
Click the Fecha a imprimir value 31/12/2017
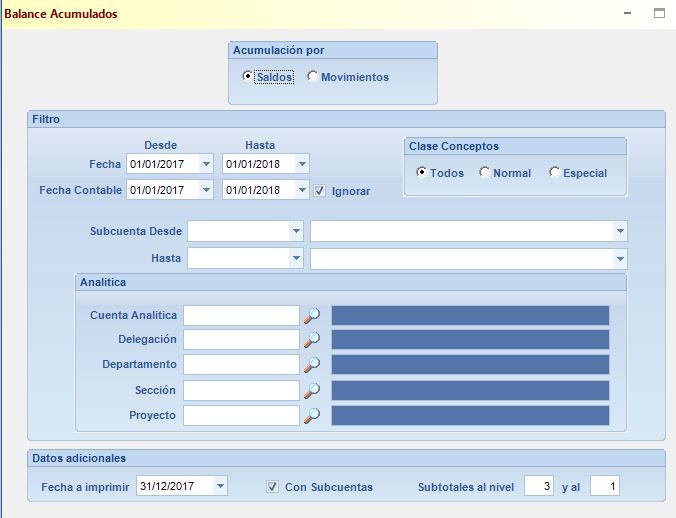click(167, 486)
